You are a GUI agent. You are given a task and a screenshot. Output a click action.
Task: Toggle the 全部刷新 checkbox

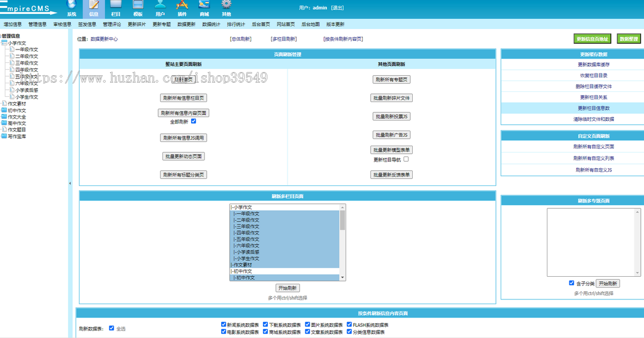pos(194,121)
